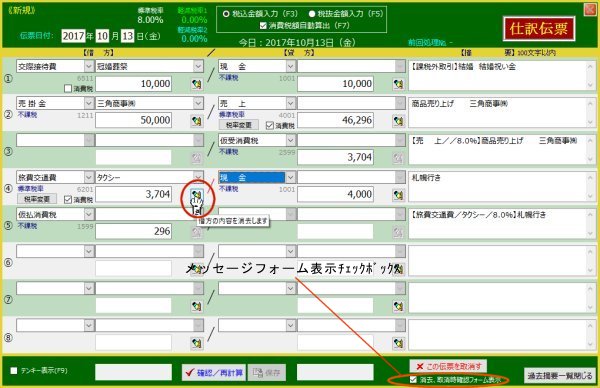The width and height of the screenshot is (600, 388).
Task: Clear row 2 debit with the eraser icon
Action: click(x=197, y=121)
